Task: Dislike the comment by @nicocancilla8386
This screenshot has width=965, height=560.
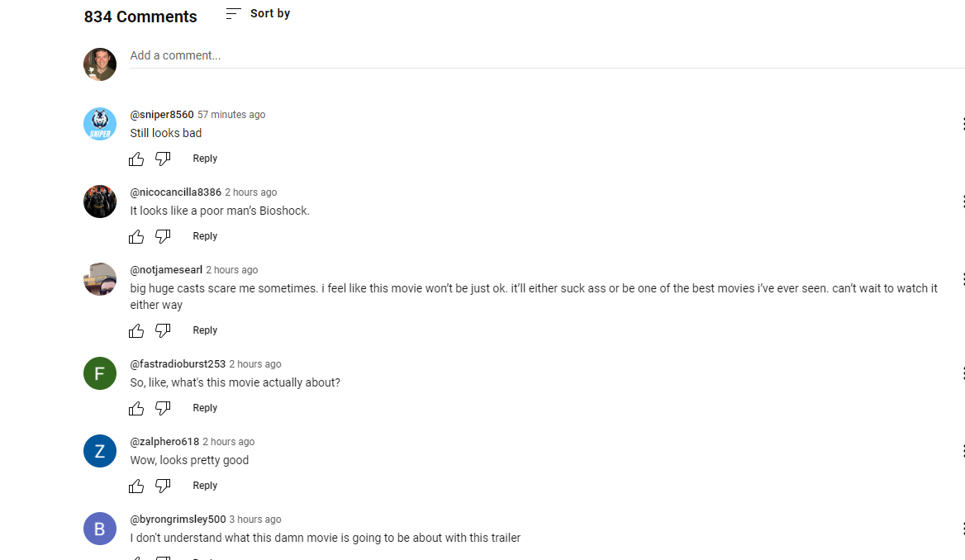Action: pyautogui.click(x=163, y=236)
